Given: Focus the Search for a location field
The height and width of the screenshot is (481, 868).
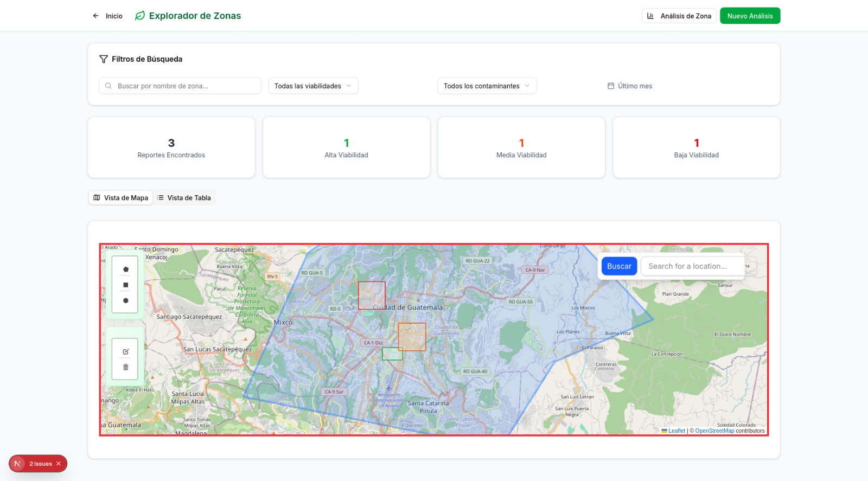Looking at the screenshot, I should [x=693, y=266].
